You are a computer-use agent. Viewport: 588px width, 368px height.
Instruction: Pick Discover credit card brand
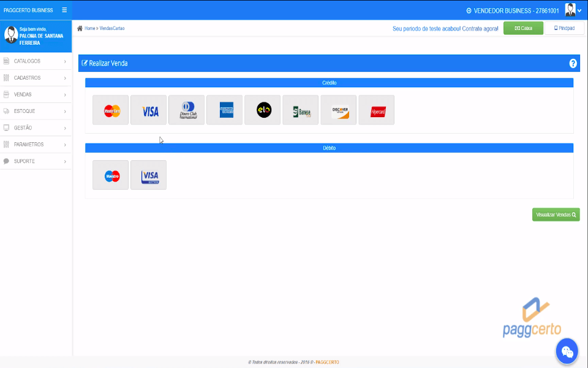coord(338,110)
